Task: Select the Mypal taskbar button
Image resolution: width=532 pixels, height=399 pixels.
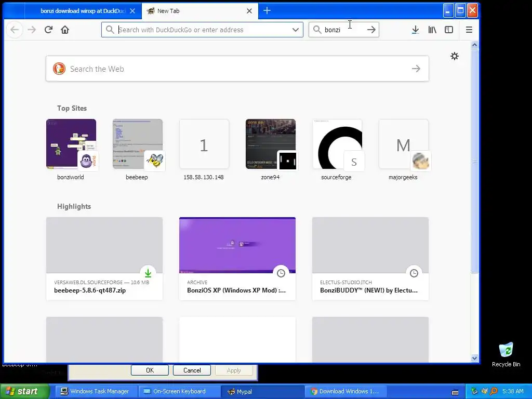Action: coord(262,391)
